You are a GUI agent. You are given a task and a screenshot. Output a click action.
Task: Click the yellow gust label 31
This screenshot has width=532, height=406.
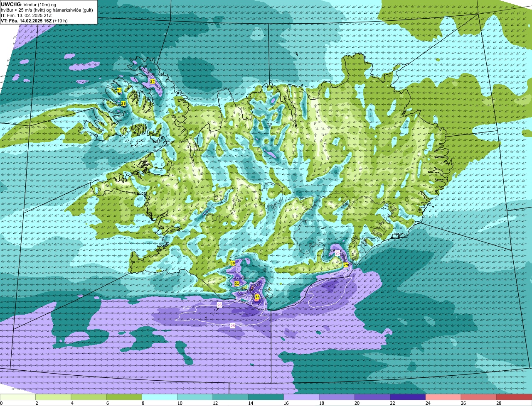tap(237, 284)
